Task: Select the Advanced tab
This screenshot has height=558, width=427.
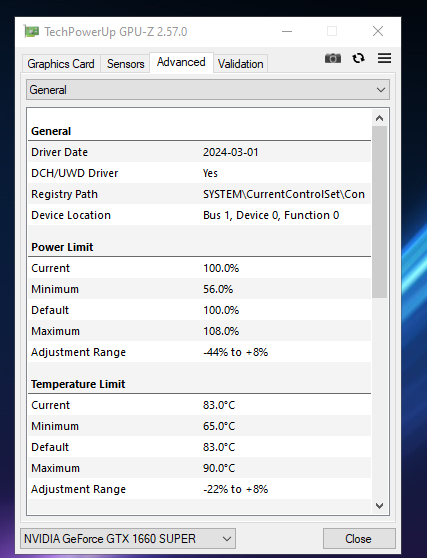Action: coord(181,62)
